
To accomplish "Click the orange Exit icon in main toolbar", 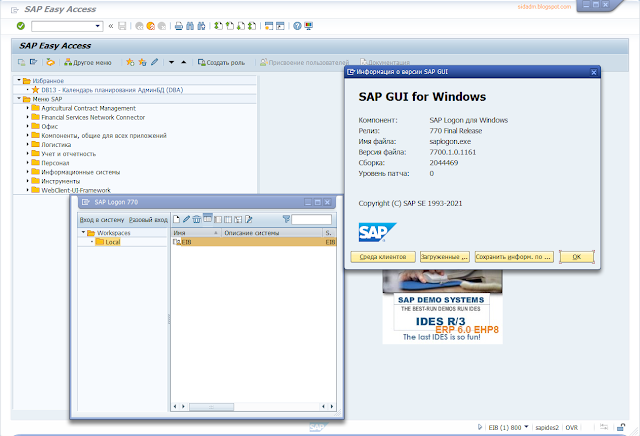I will (151, 26).
